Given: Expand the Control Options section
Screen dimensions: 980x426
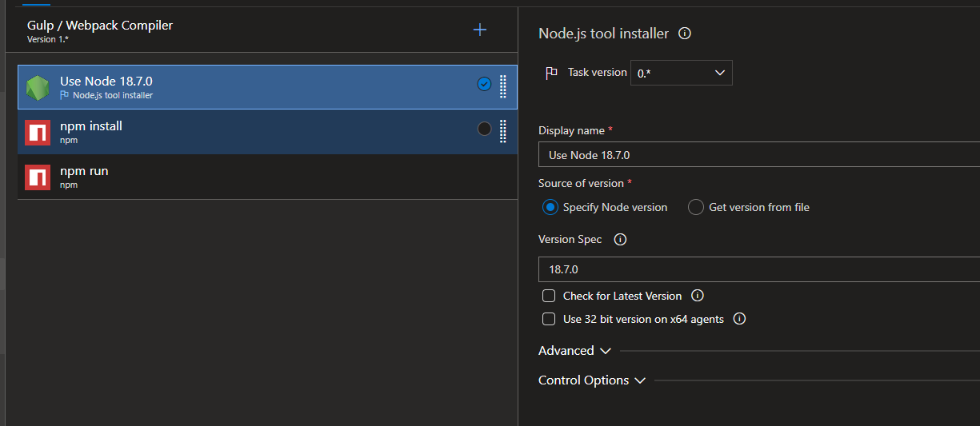Looking at the screenshot, I should [592, 380].
